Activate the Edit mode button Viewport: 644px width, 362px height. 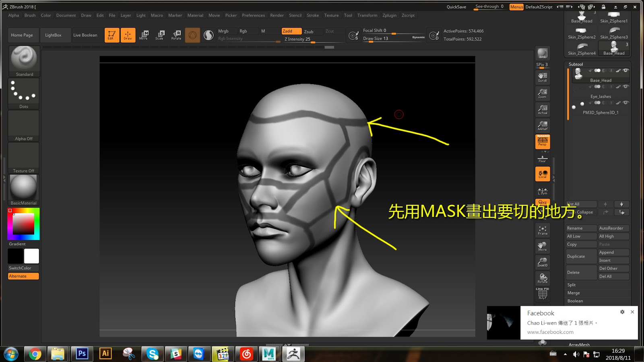112,35
